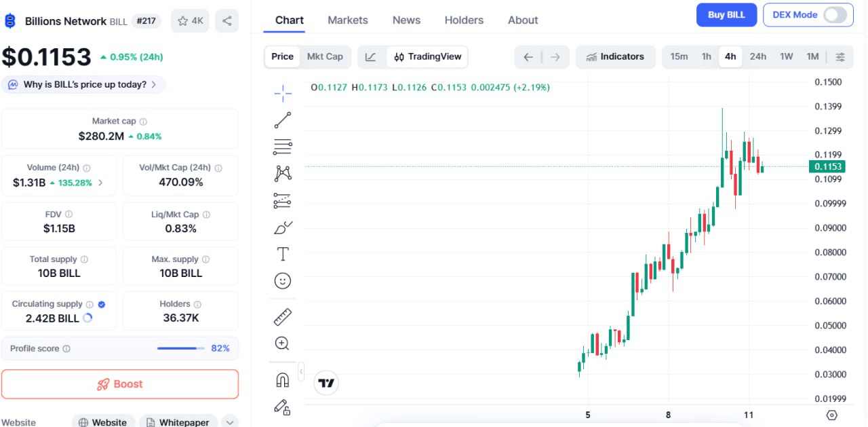Select the XABCD pattern tool

[283, 173]
